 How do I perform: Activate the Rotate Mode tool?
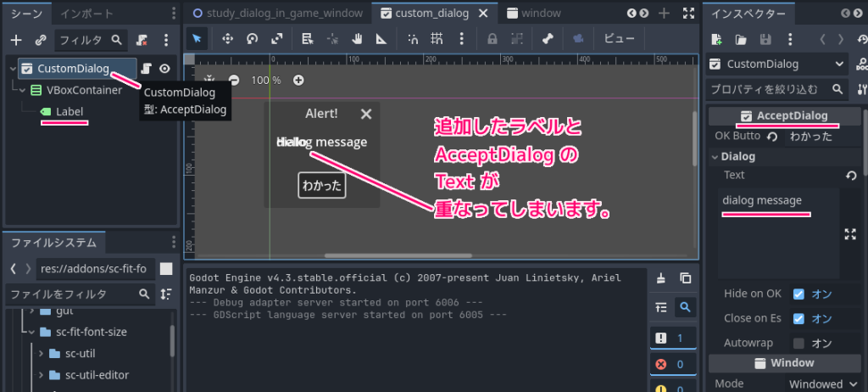pyautogui.click(x=253, y=38)
